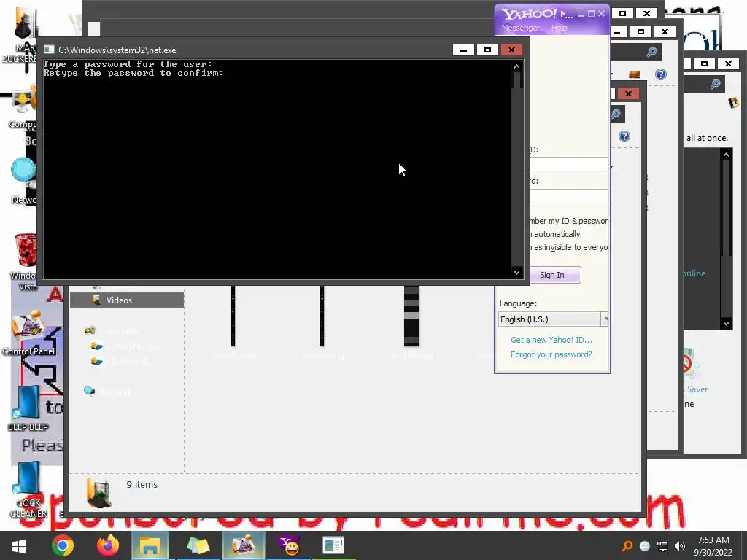The height and width of the screenshot is (560, 747).
Task: Open the Computer desktop icon
Action: (23, 107)
